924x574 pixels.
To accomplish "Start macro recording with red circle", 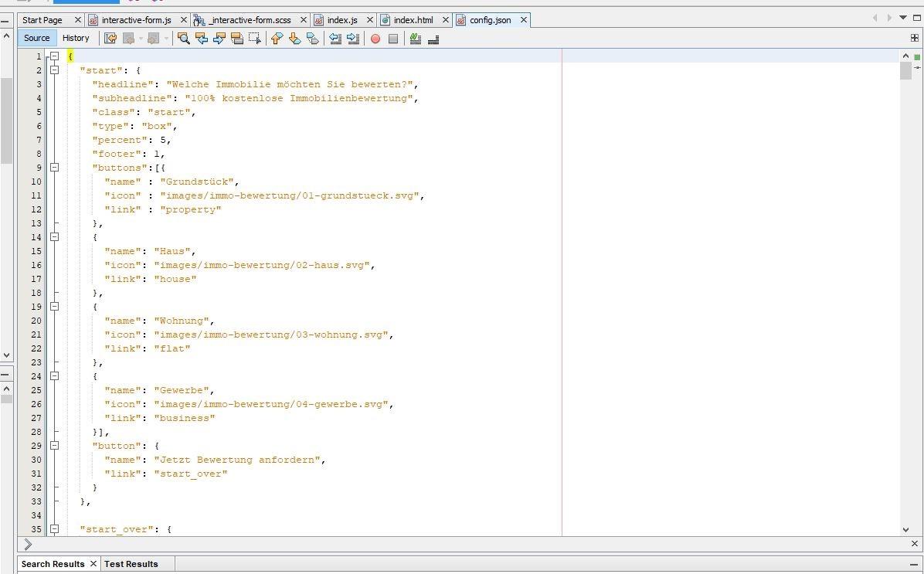I will point(375,38).
